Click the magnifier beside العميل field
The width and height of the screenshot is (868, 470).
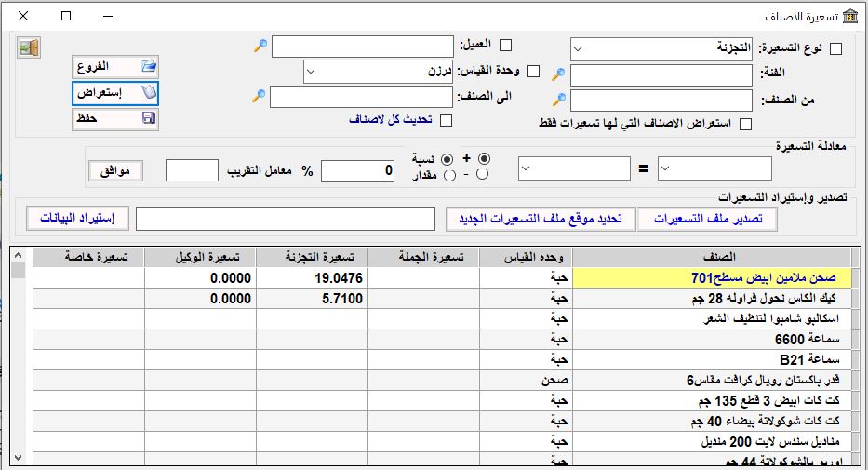pyautogui.click(x=260, y=46)
